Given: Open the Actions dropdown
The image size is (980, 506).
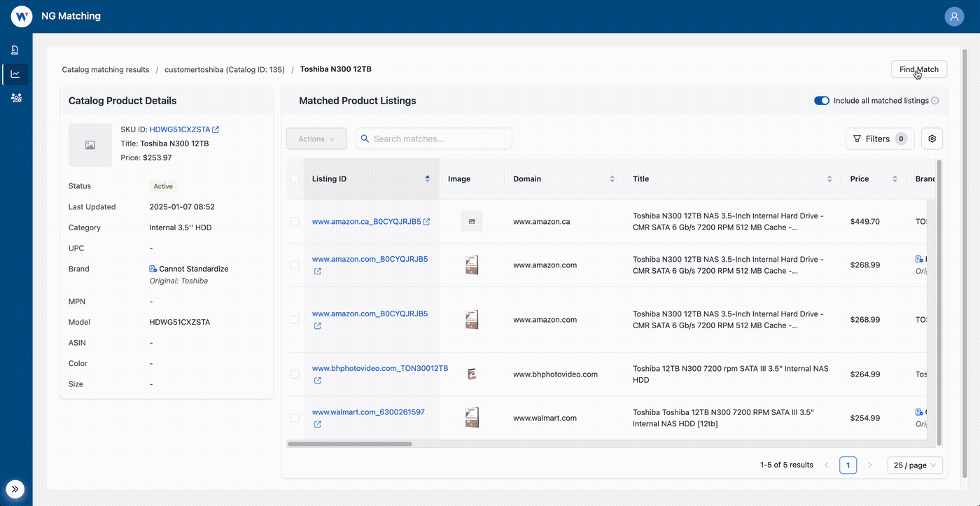Looking at the screenshot, I should click(x=316, y=139).
